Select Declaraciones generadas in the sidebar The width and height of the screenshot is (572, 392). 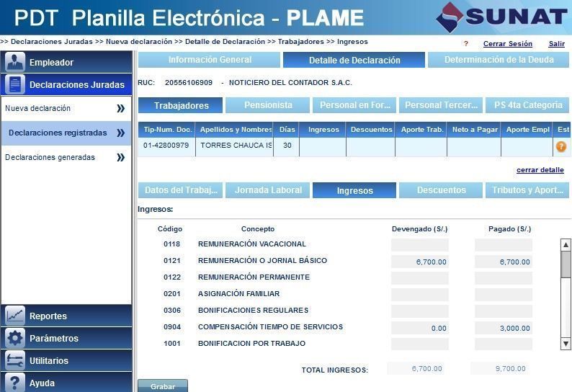click(x=66, y=157)
